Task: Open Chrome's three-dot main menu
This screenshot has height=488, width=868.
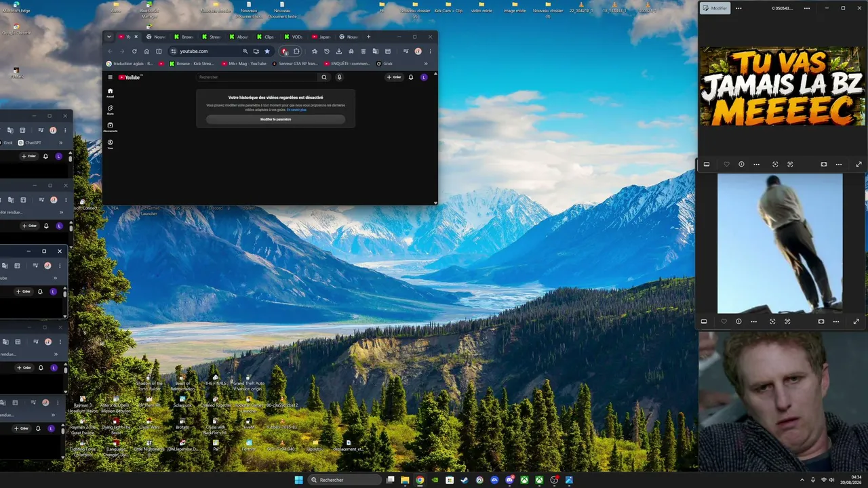Action: coord(430,52)
